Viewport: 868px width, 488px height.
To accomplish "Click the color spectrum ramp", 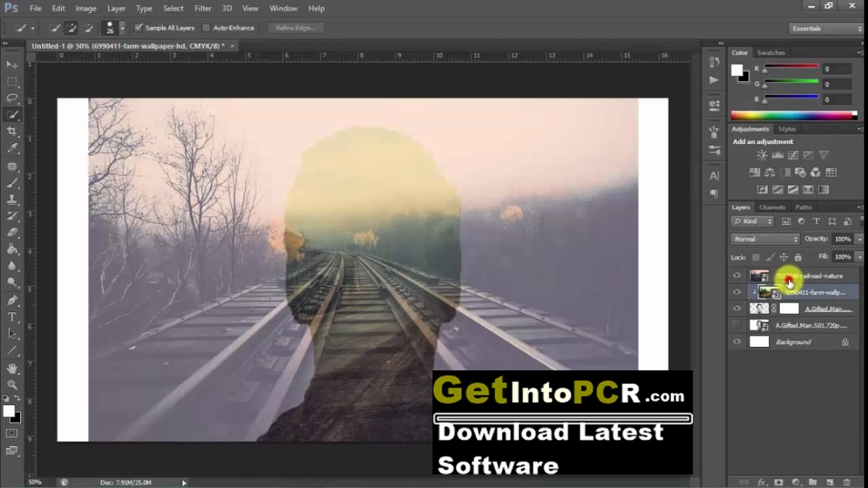I will tap(794, 115).
